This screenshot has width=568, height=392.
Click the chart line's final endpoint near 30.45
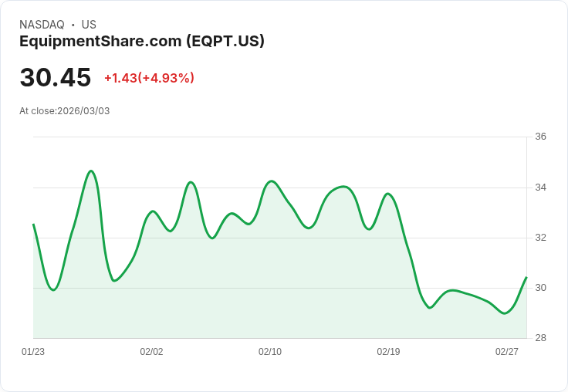(x=526, y=277)
